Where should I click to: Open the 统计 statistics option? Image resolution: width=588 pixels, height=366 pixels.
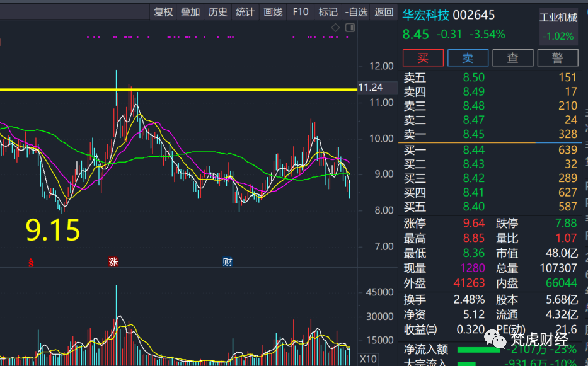pos(245,13)
